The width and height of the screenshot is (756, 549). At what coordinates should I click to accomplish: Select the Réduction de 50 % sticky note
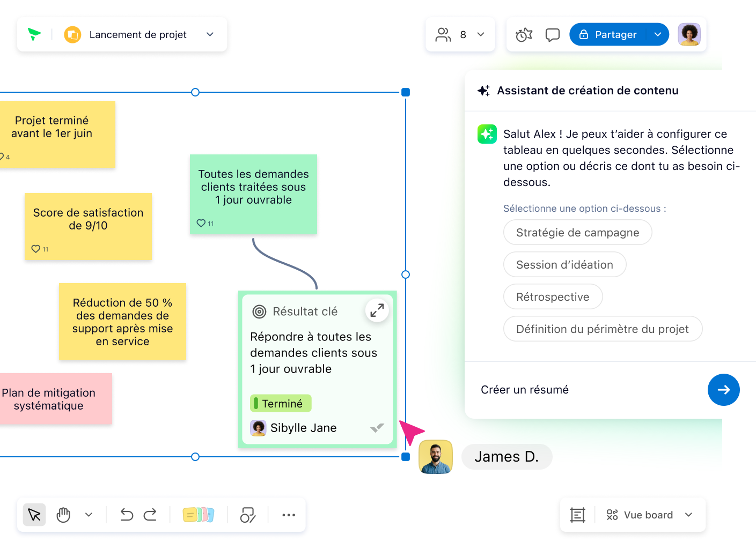122,322
